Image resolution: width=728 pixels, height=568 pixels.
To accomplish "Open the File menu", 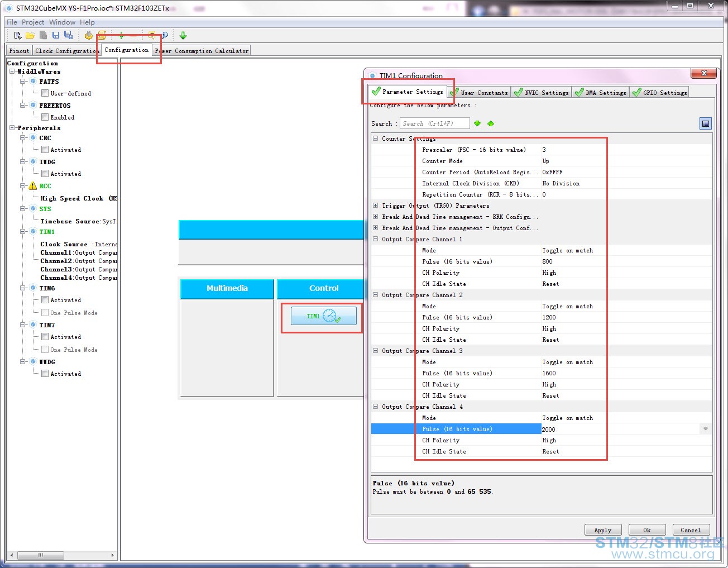I will (12, 22).
